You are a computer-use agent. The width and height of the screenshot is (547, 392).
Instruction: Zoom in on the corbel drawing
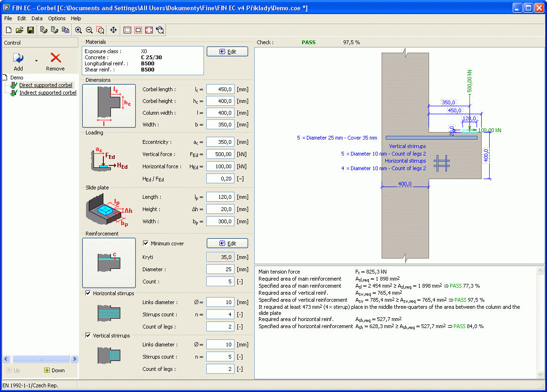tap(78, 30)
